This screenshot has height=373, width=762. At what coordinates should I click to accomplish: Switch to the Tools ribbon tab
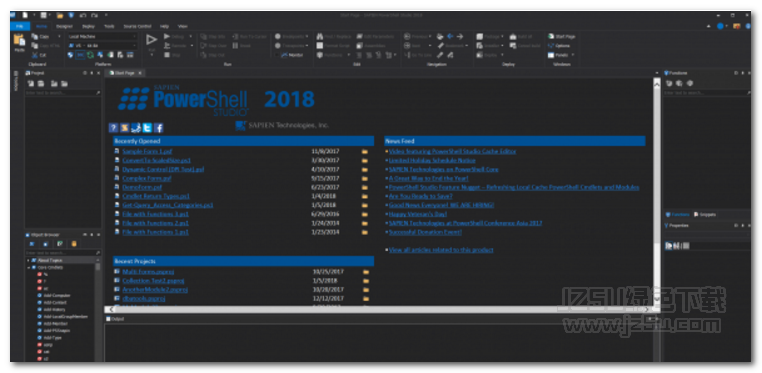pos(109,26)
